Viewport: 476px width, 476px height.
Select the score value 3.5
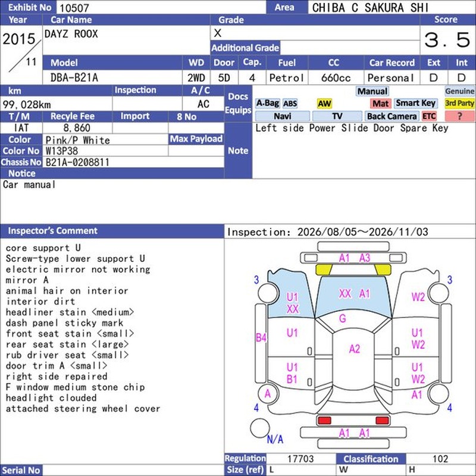[x=447, y=40]
